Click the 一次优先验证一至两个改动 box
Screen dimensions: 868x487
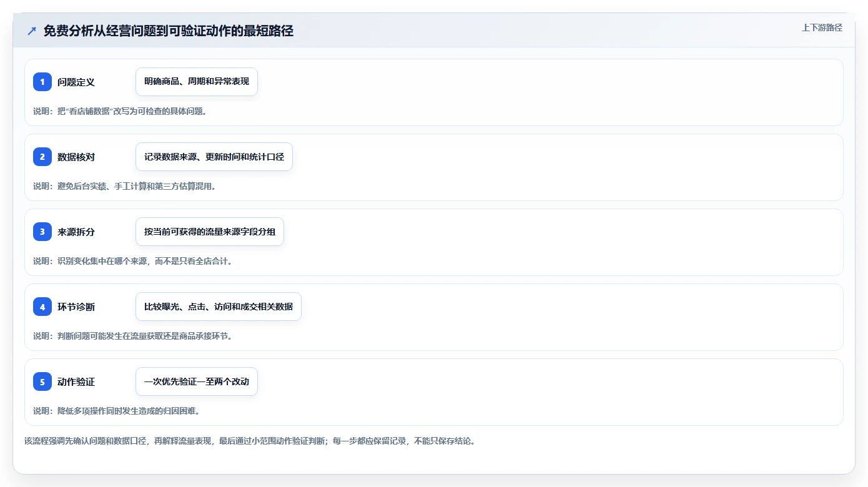coord(197,381)
